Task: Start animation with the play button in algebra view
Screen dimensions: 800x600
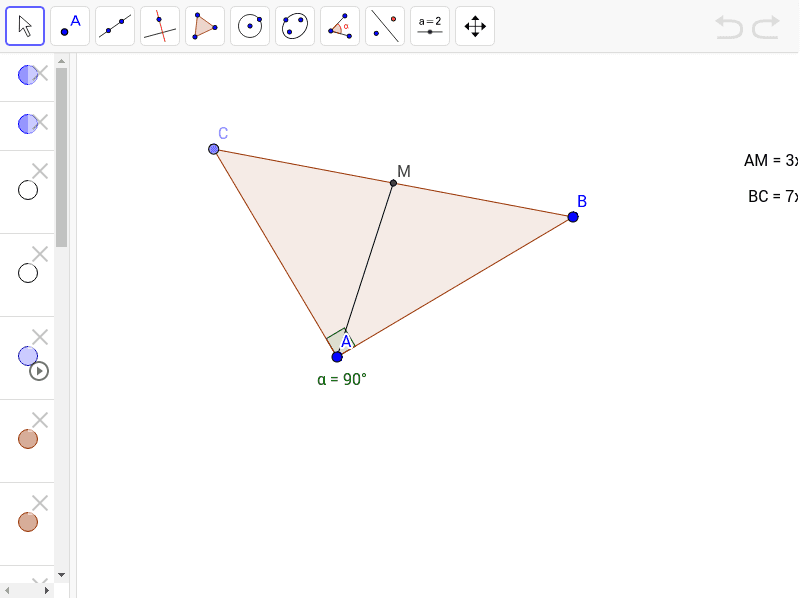Action: (x=39, y=371)
